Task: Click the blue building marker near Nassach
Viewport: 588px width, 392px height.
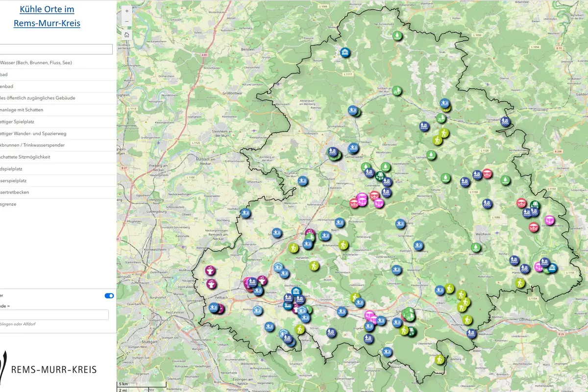Action: coord(345,52)
